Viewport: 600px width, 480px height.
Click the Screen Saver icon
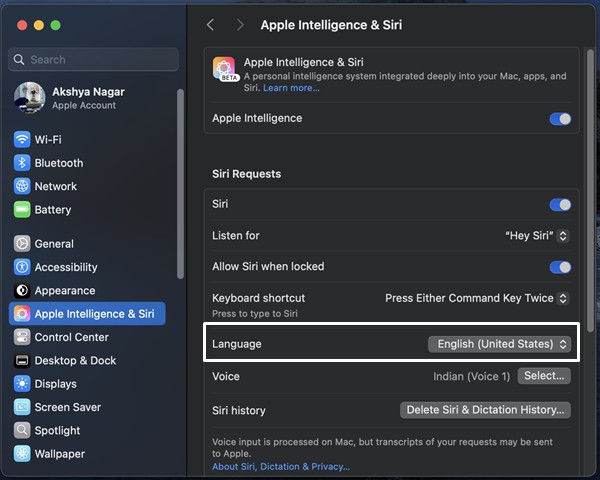[x=22, y=407]
